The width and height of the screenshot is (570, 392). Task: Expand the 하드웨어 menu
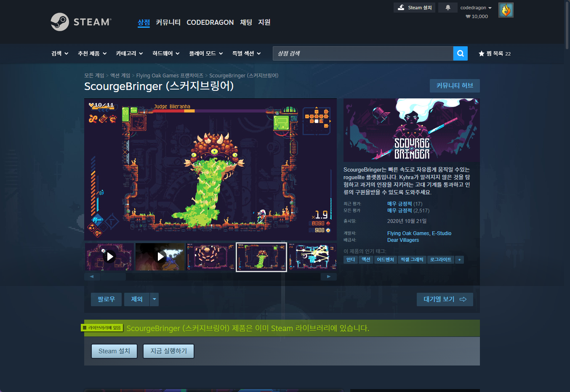coord(166,53)
